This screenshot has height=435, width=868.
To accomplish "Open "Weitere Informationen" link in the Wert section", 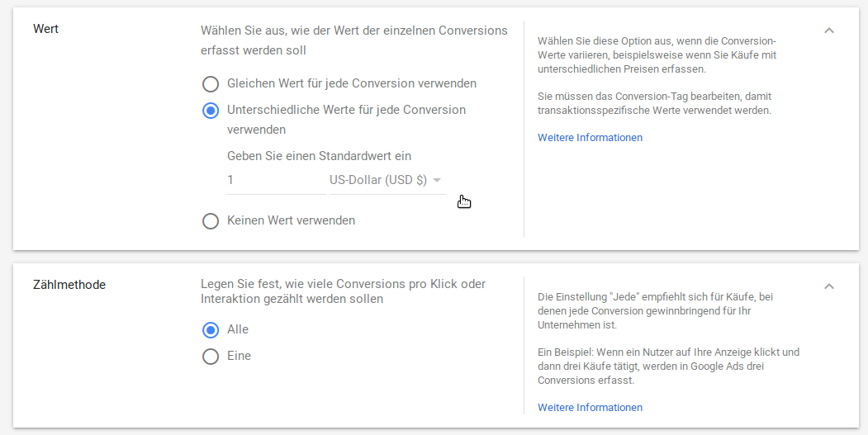I will (x=590, y=138).
